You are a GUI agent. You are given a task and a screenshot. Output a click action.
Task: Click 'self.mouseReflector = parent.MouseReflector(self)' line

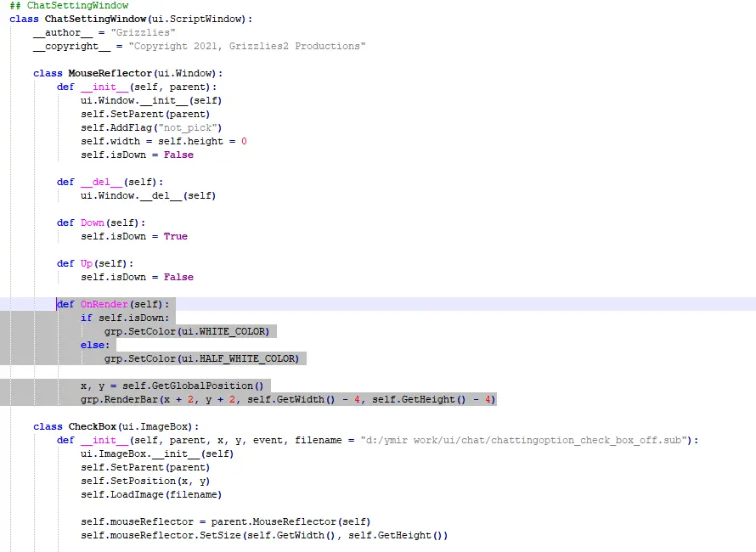(226, 521)
